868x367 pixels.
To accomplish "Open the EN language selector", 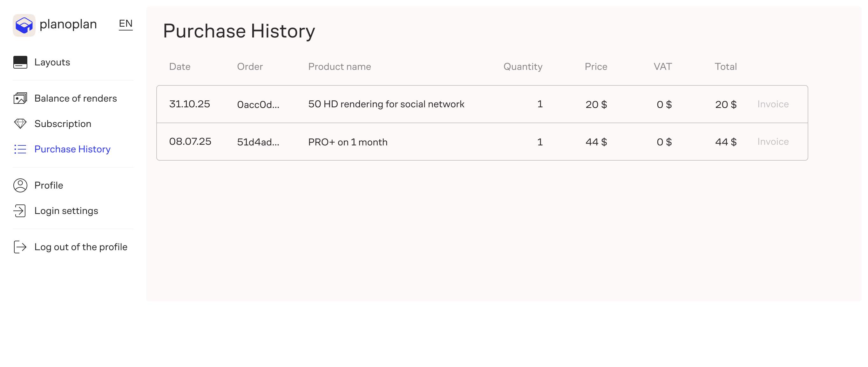I will 126,23.
